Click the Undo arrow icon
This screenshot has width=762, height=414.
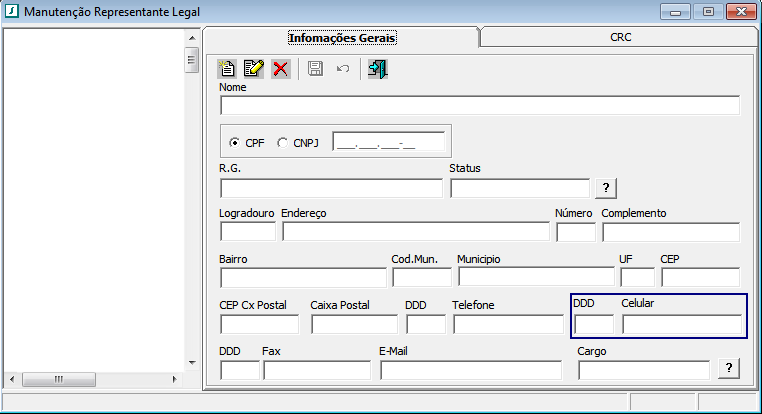point(342,69)
